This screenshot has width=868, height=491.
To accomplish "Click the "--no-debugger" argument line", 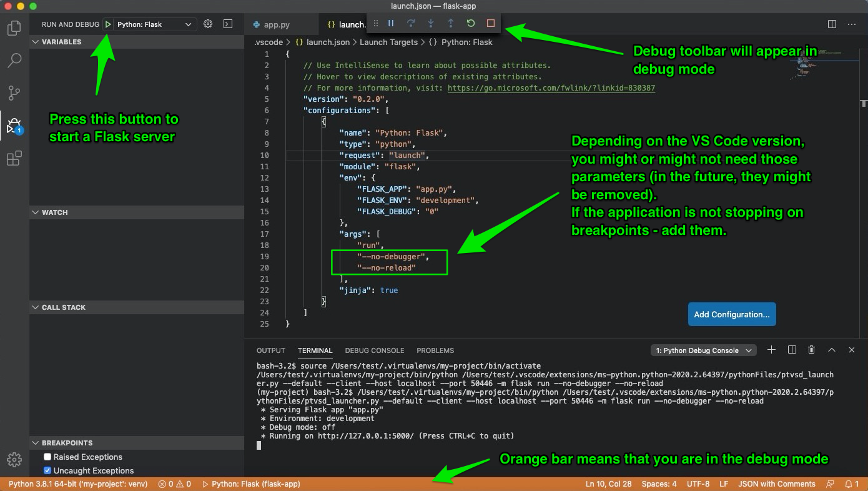I will click(393, 257).
